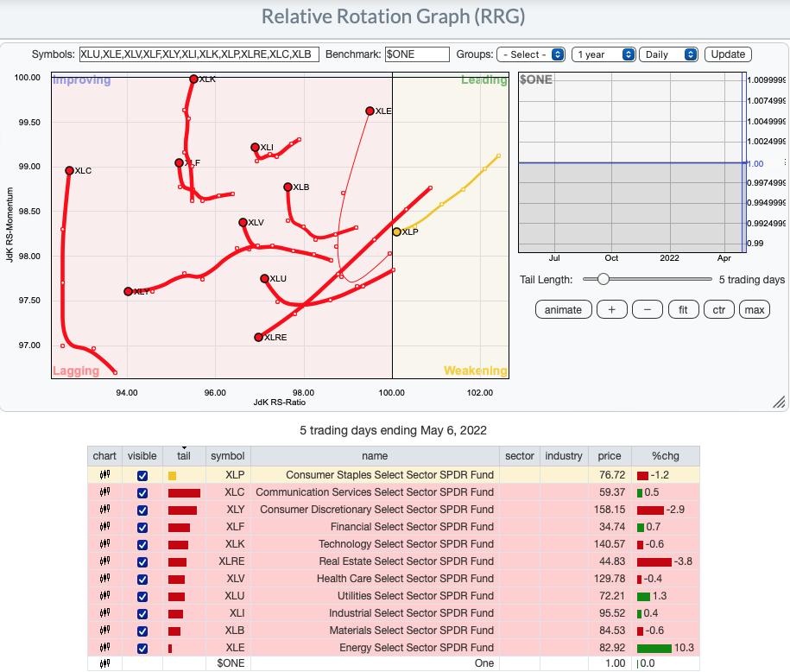
Task: Open chart icon for XLP row
Action: (x=104, y=475)
